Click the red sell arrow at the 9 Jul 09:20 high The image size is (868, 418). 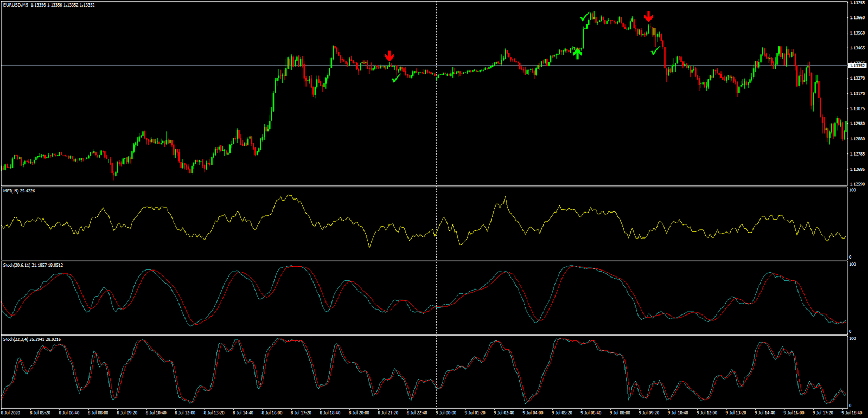(648, 17)
